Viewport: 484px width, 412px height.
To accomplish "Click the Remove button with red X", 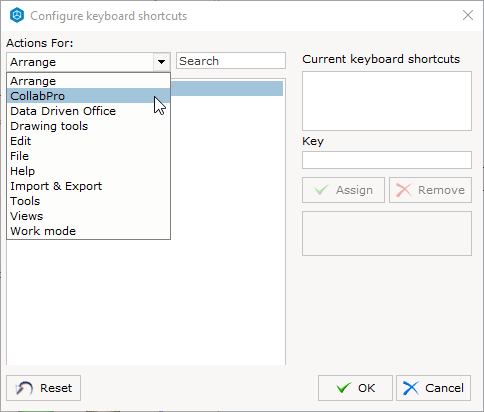I will 430,190.
